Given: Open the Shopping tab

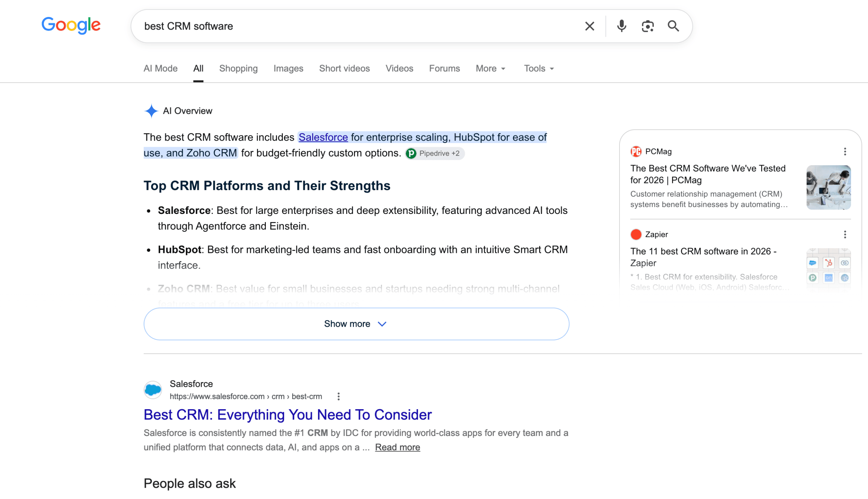Looking at the screenshot, I should pyautogui.click(x=238, y=68).
